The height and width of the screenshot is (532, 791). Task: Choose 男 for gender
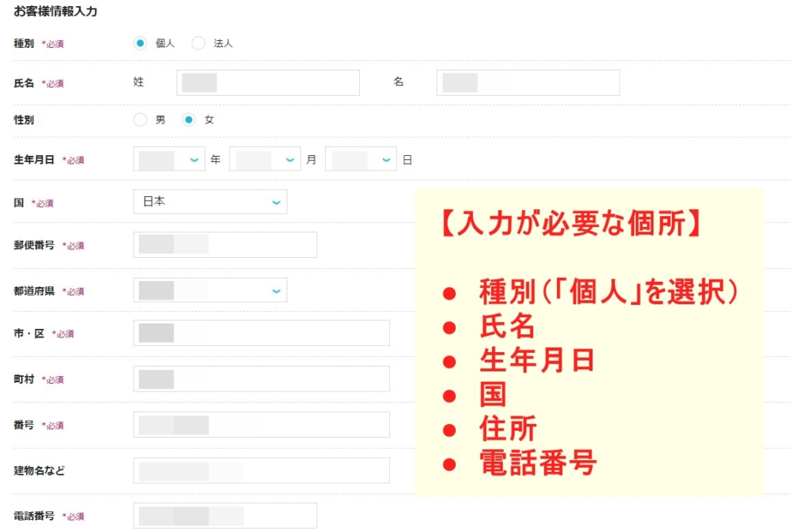click(141, 120)
